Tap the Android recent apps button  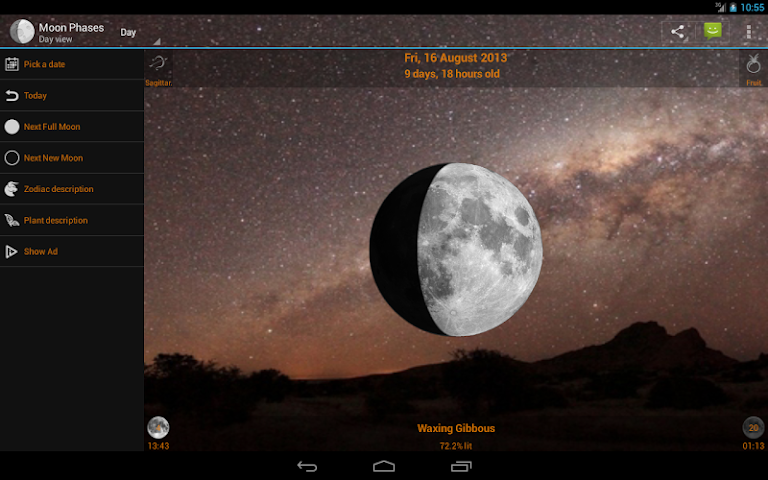(461, 466)
